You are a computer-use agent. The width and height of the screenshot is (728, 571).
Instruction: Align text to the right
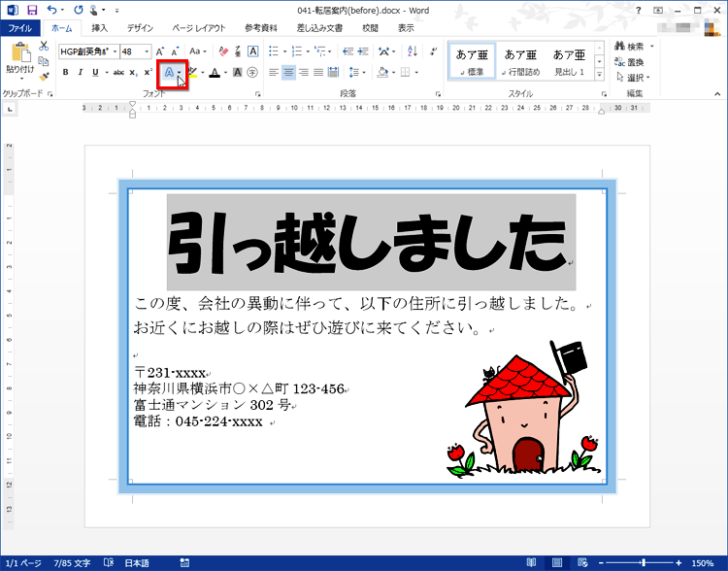pyautogui.click(x=304, y=73)
